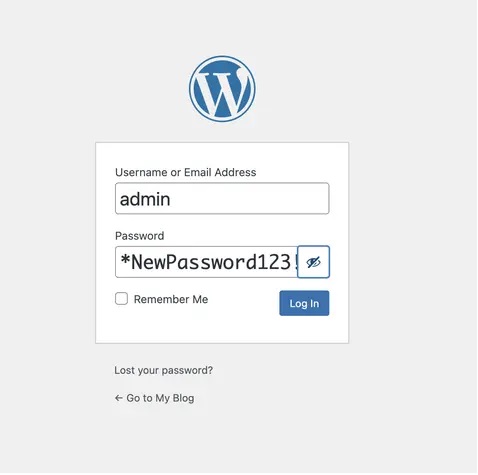
Task: Click the NewPassword123 text in password box
Action: point(212,262)
